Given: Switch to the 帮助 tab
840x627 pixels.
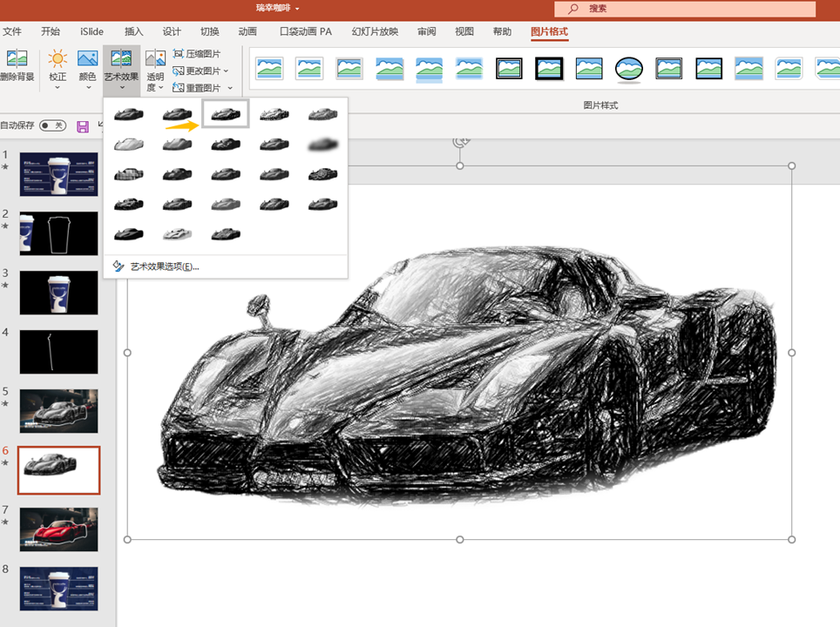Looking at the screenshot, I should pos(502,31).
